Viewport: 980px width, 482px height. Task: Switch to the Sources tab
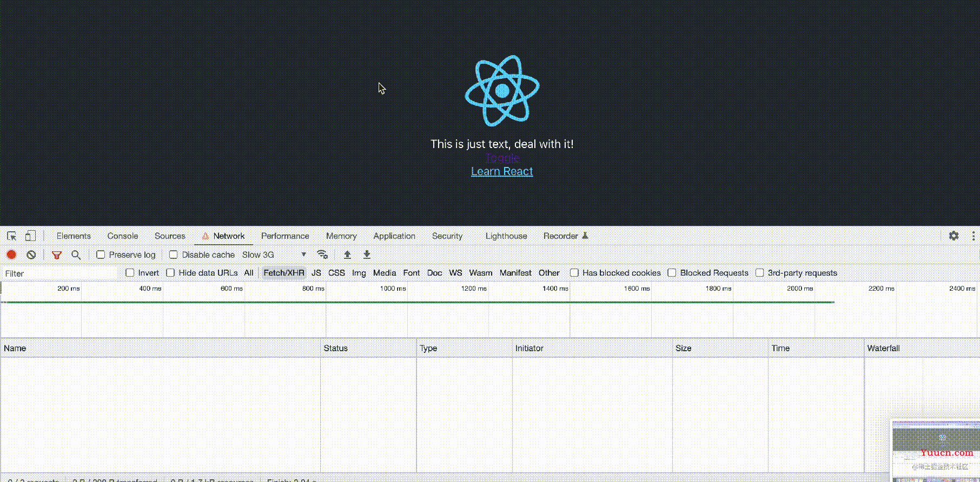(x=170, y=236)
